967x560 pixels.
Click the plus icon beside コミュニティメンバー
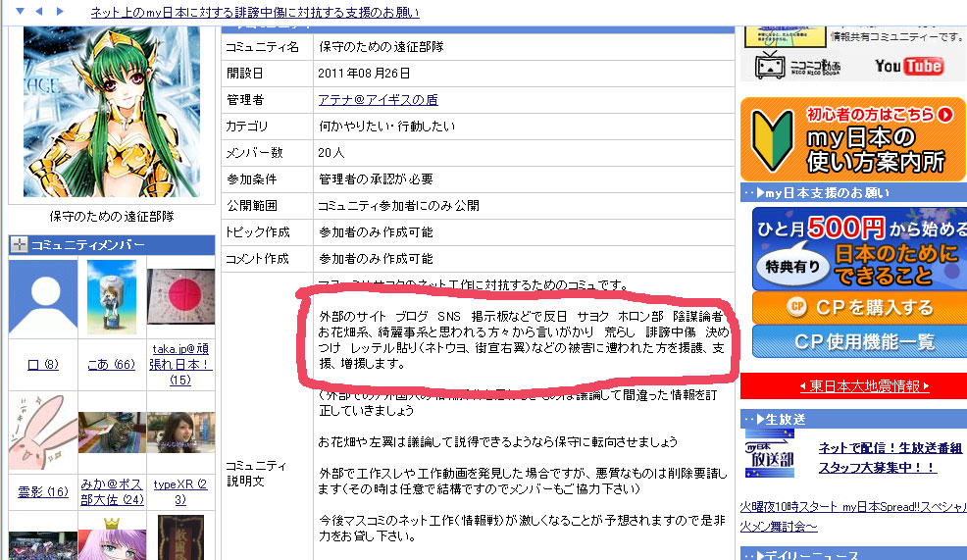[20, 245]
